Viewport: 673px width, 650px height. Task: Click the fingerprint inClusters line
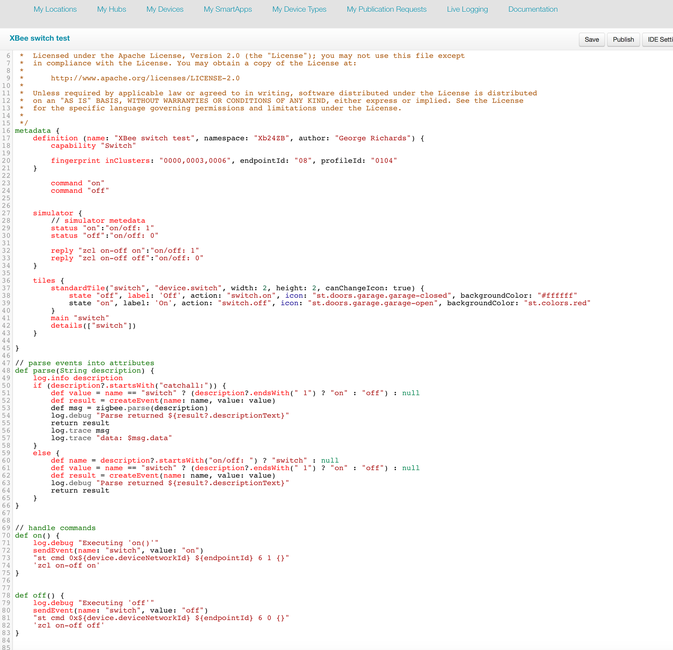coord(224,161)
